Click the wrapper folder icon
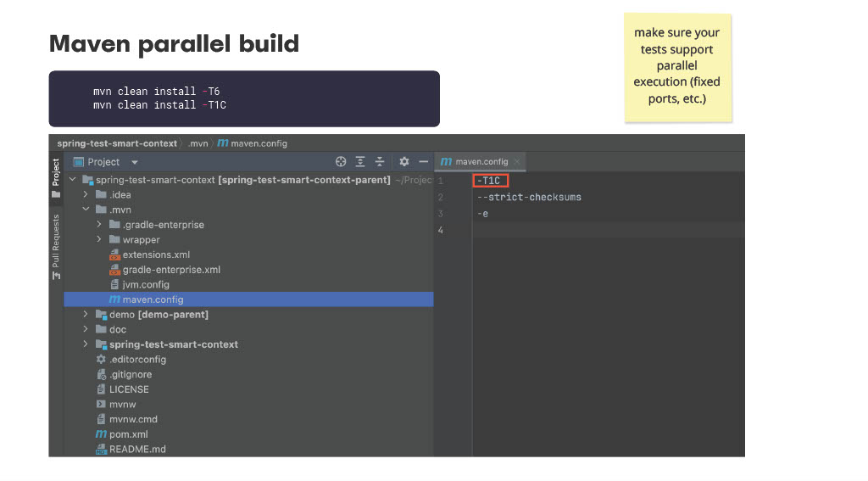The width and height of the screenshot is (868, 481). [x=114, y=239]
